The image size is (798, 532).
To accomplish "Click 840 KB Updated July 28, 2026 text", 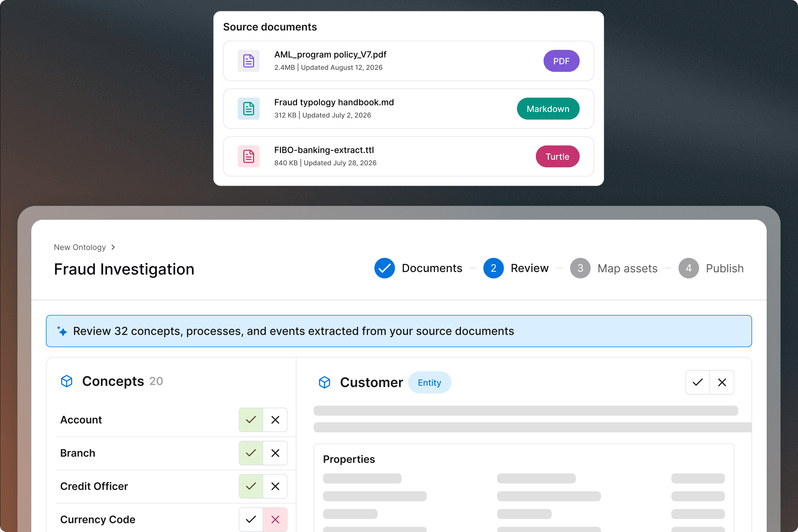I will tap(325, 163).
